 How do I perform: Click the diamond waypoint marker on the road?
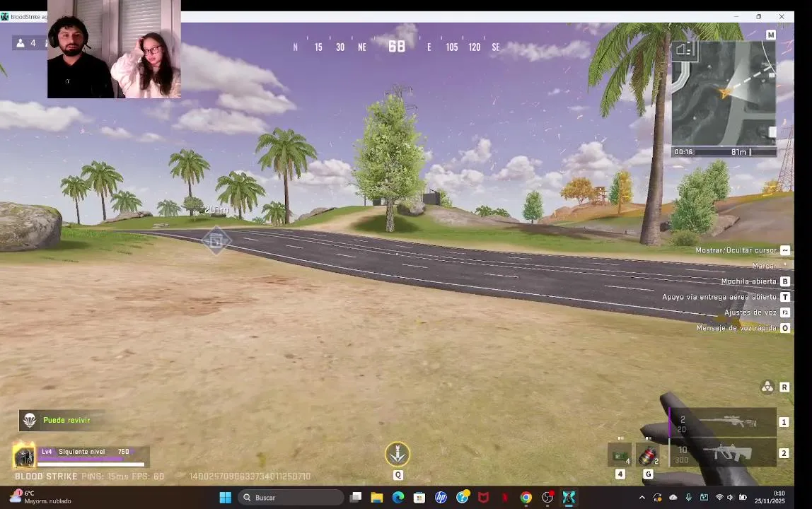click(216, 241)
